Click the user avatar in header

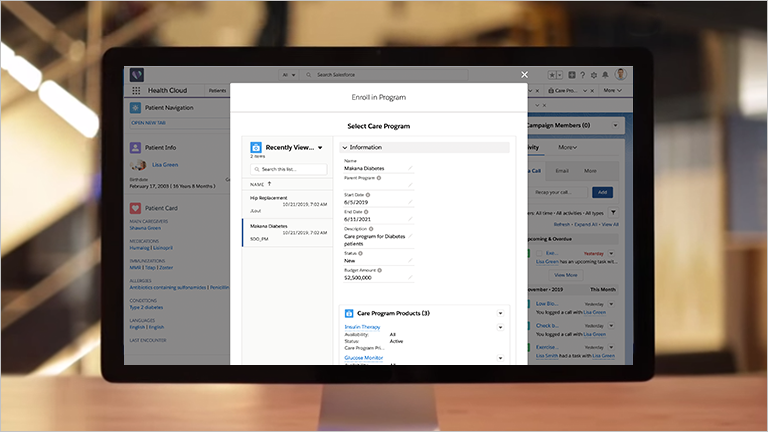click(x=621, y=74)
